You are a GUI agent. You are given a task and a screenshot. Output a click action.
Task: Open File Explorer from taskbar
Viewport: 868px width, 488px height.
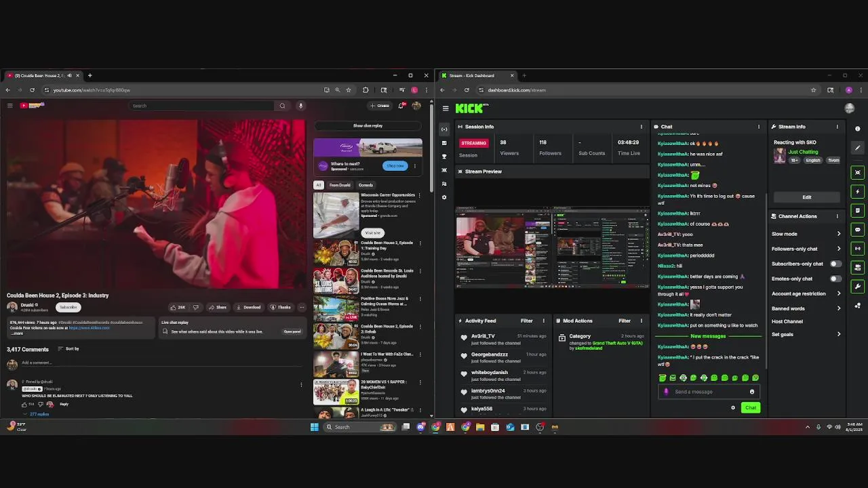coord(480,427)
